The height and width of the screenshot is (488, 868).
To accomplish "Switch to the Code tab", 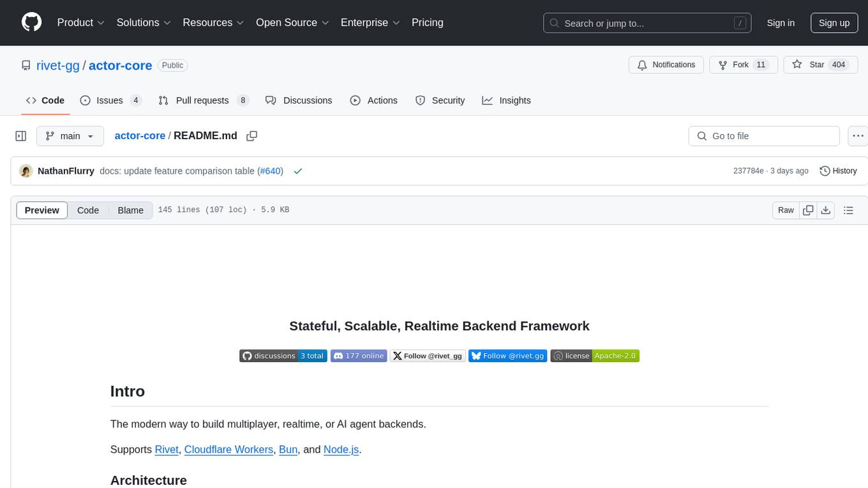I will [45, 100].
